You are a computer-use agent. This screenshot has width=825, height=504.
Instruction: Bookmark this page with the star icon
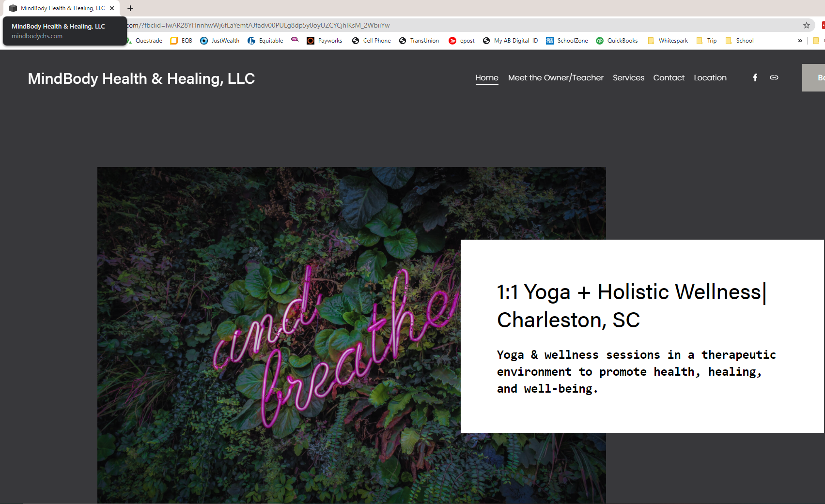(x=807, y=25)
